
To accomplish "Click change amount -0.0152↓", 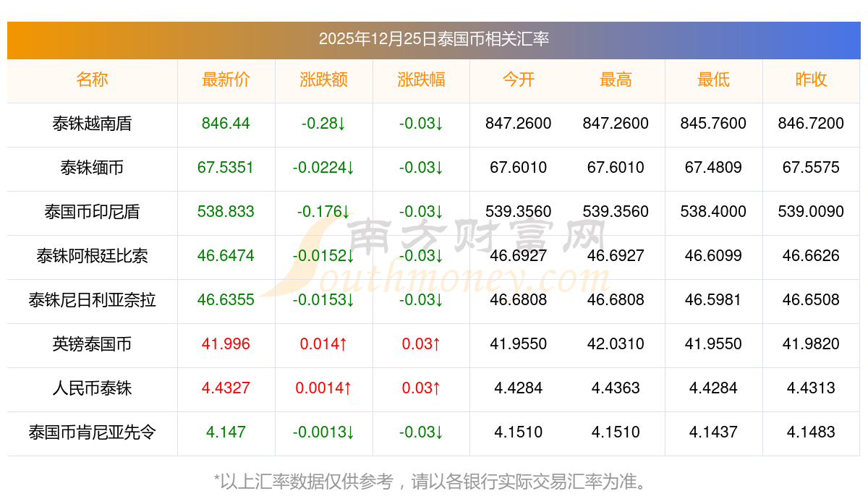I will point(323,256).
